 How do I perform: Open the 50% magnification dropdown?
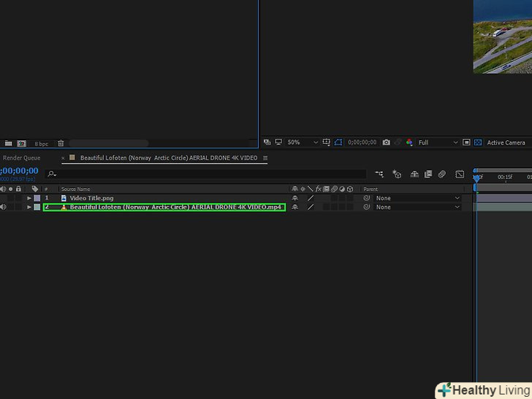(303, 142)
